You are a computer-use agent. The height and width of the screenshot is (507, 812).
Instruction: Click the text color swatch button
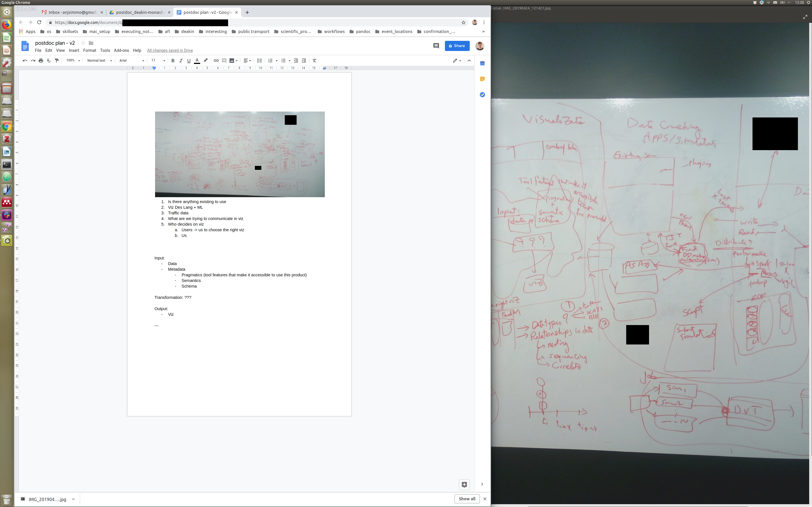pos(197,60)
